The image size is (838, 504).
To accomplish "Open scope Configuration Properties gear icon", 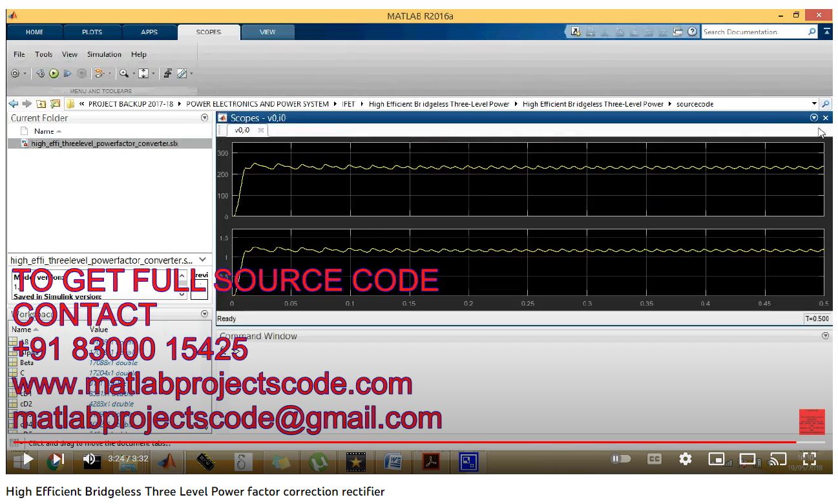I will coord(15,74).
